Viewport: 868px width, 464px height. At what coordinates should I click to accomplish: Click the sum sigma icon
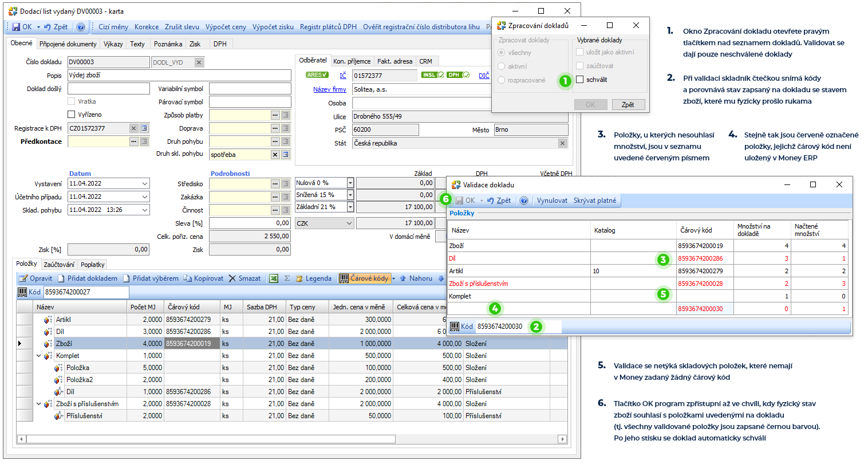pyautogui.click(x=287, y=278)
